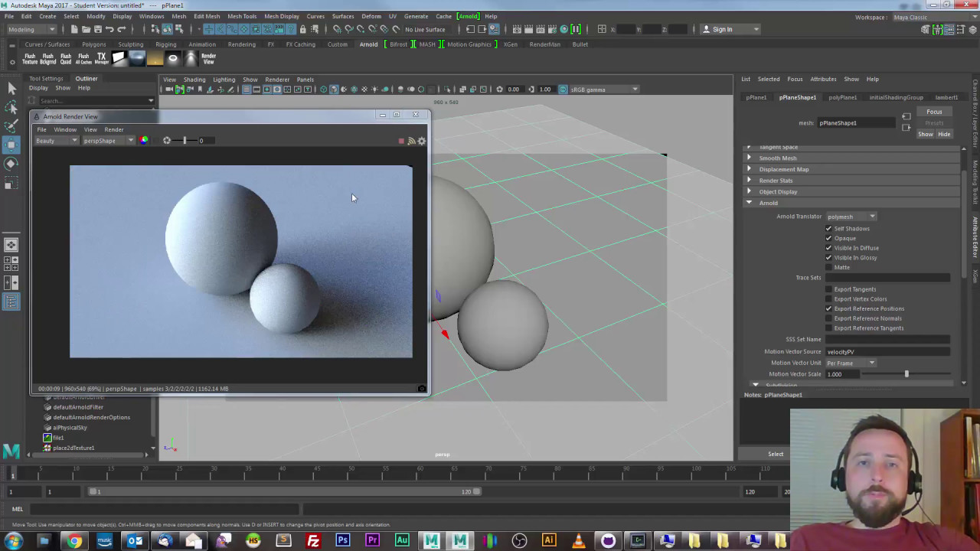This screenshot has height=551, width=980.
Task: Open the Arnold menu in the main menu bar
Action: pyautogui.click(x=469, y=16)
